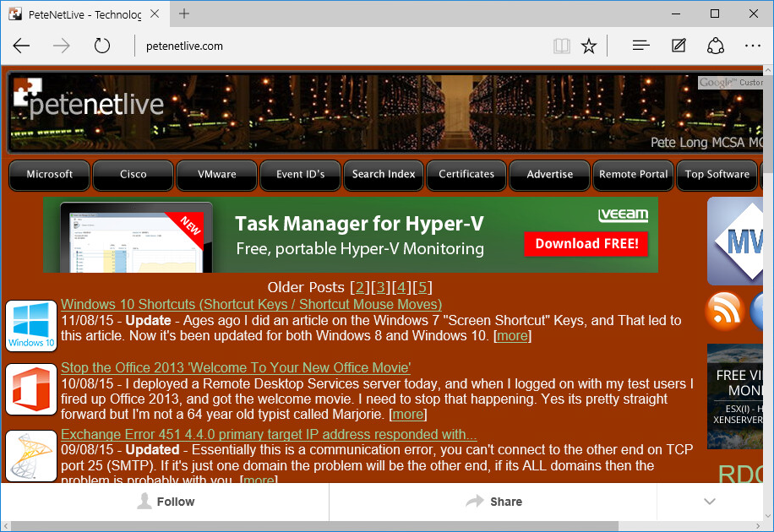The height and width of the screenshot is (532, 774).
Task: Click the Share button
Action: point(493,502)
